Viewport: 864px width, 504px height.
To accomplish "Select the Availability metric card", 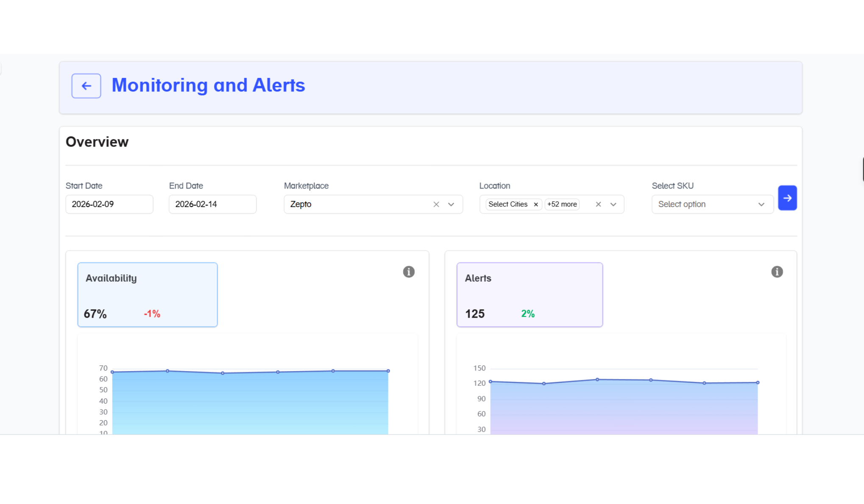I will pos(148,295).
